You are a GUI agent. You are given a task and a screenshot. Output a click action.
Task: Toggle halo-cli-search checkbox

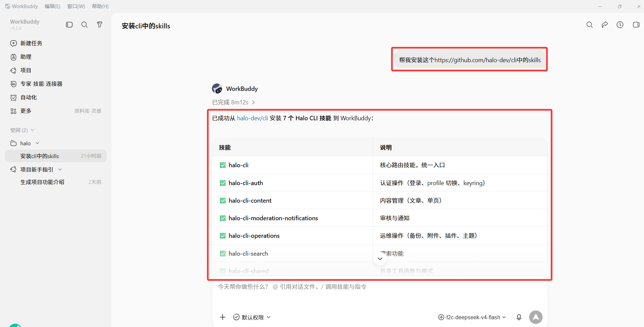[223, 254]
